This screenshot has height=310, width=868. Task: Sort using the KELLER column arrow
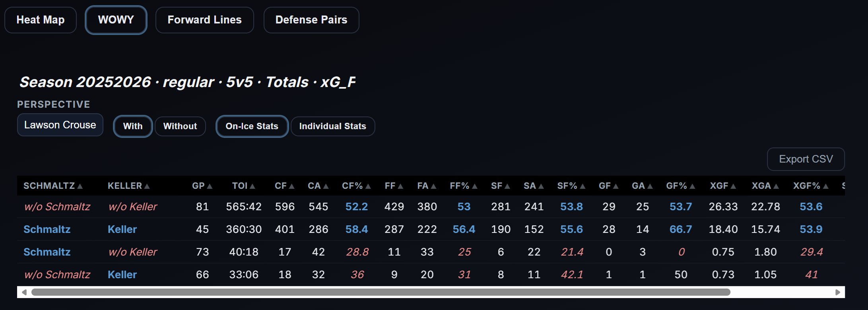click(147, 186)
